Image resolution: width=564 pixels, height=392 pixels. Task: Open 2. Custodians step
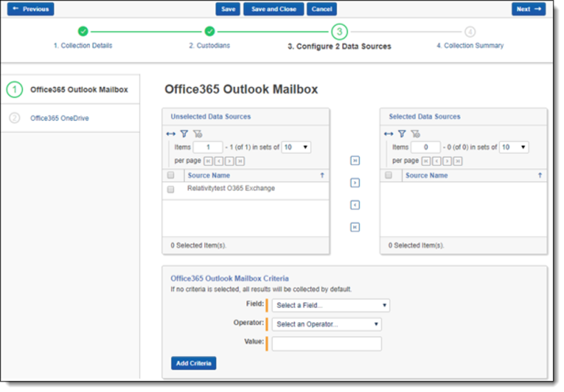(209, 46)
